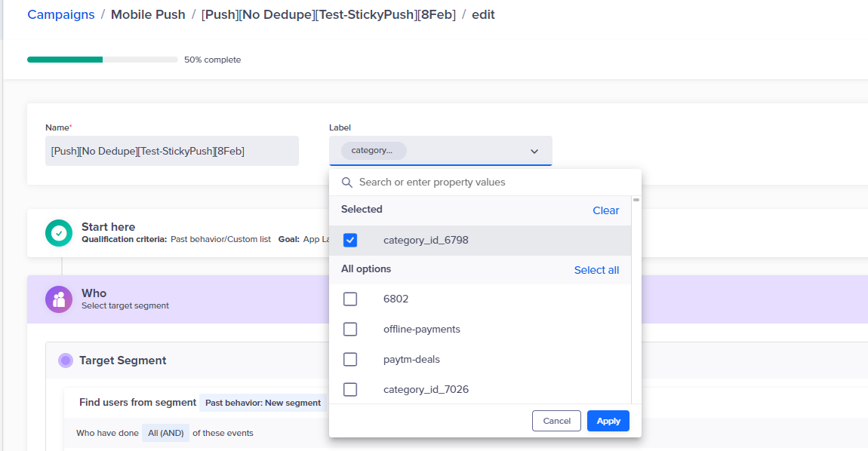The image size is (868, 451).
Task: Collapse the Label dropdown chevron
Action: (534, 151)
